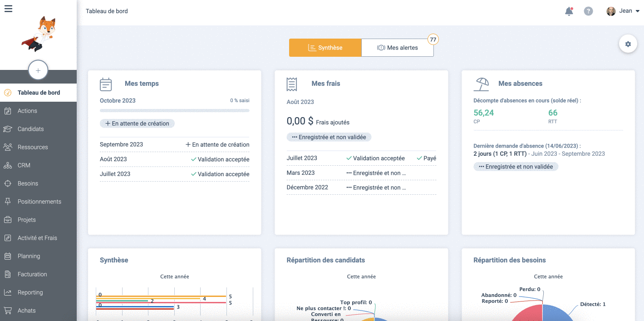Click the Mes frais receipt icon

tap(292, 84)
